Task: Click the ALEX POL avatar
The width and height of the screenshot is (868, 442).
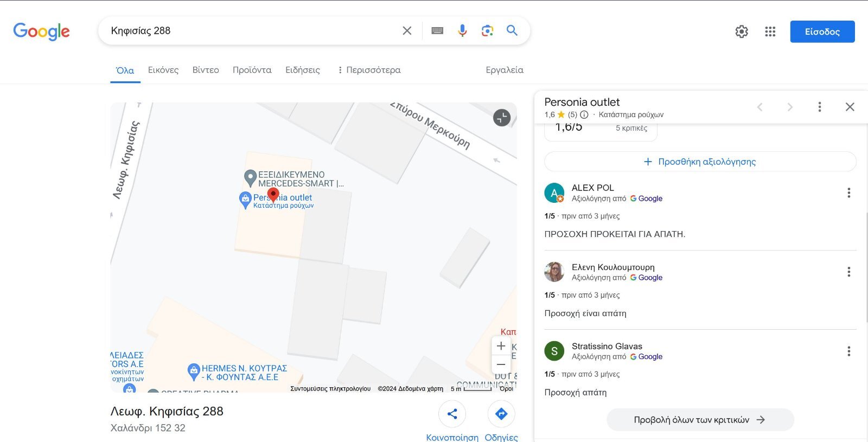Action: point(554,193)
